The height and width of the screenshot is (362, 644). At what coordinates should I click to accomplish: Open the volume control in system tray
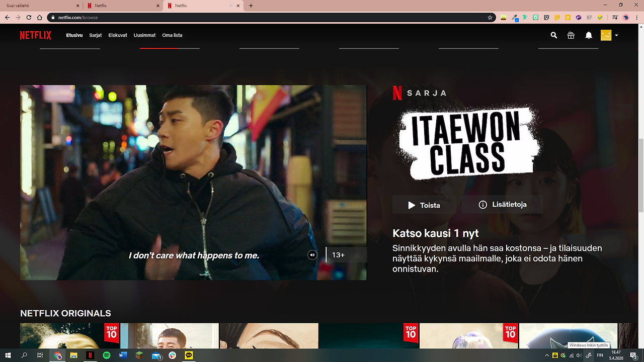tap(579, 356)
